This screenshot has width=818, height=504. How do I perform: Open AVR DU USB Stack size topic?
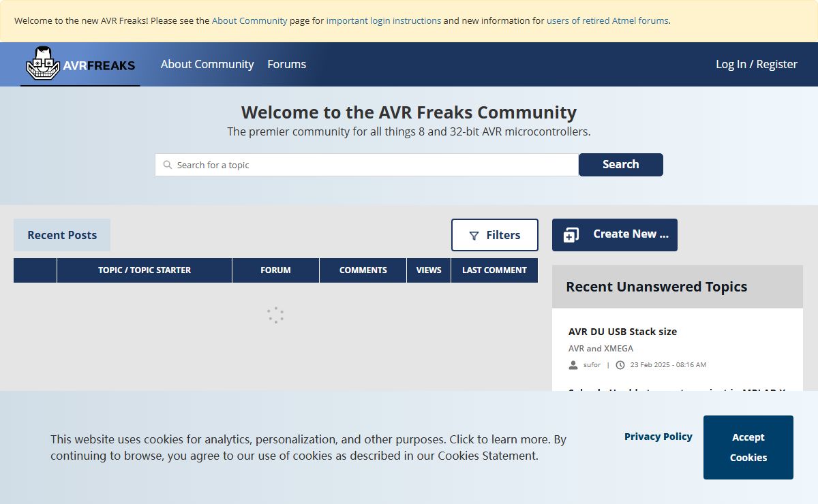click(622, 332)
